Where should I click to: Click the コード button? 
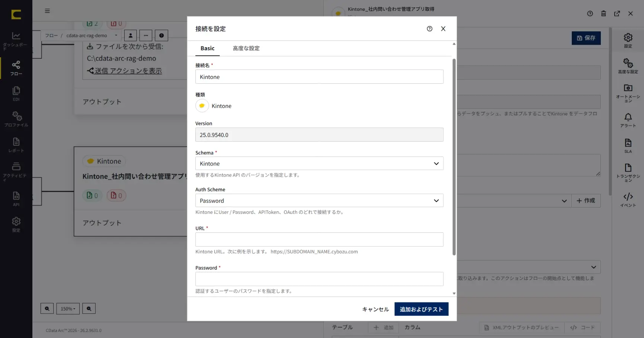point(583,327)
